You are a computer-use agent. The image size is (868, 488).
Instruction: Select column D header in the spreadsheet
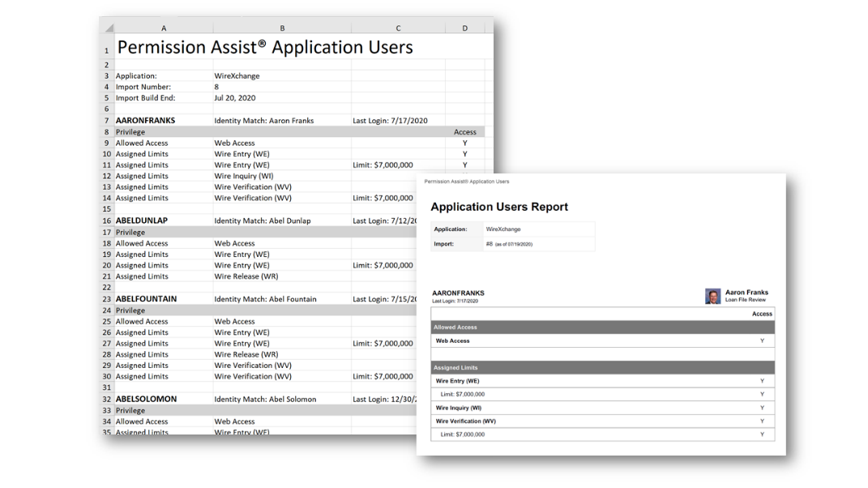[465, 28]
